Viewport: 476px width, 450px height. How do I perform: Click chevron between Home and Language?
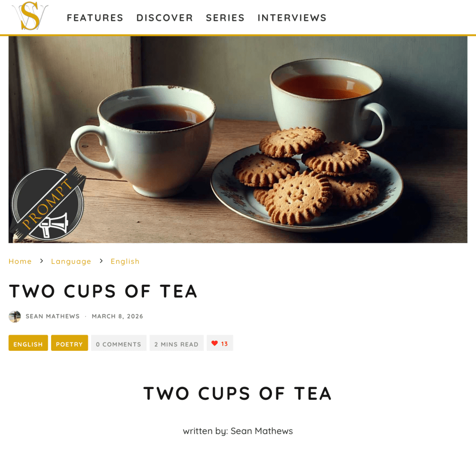click(41, 261)
